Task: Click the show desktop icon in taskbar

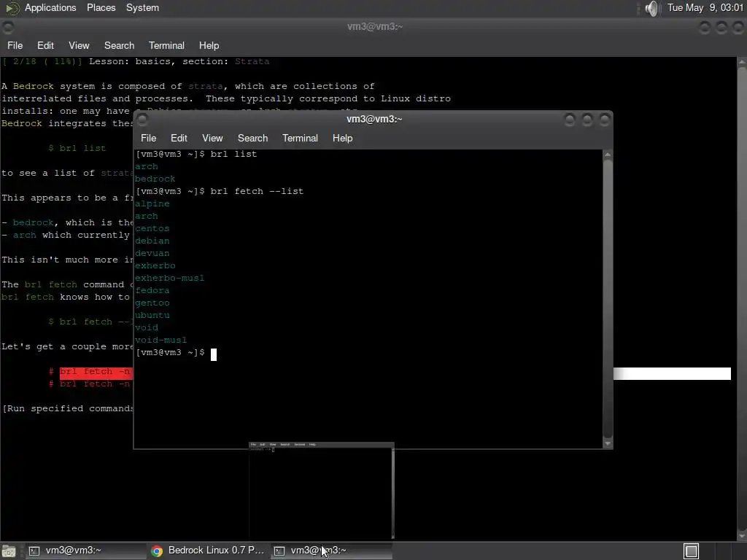Action: coord(9,551)
